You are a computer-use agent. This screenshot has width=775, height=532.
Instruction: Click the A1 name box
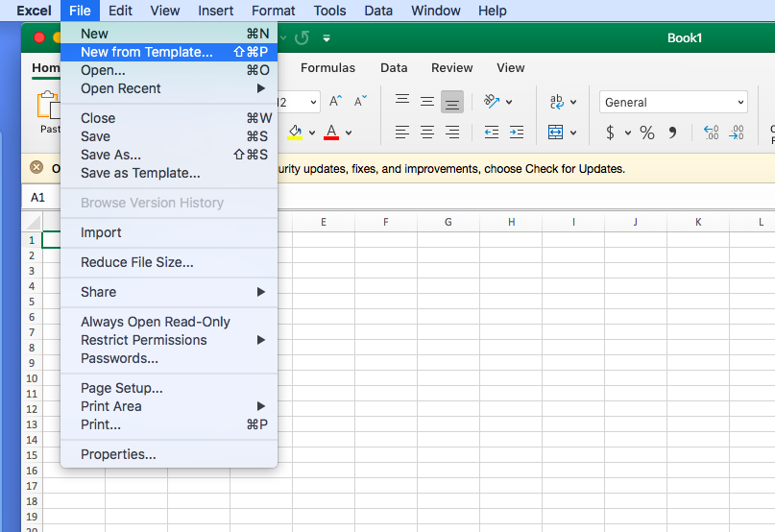(41, 197)
